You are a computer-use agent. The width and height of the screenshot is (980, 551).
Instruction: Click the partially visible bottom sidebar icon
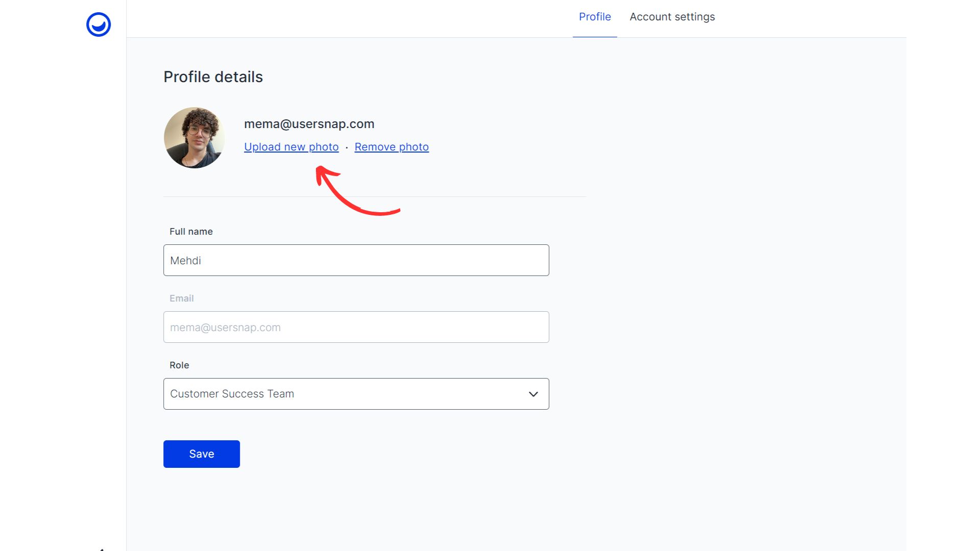tap(102, 549)
